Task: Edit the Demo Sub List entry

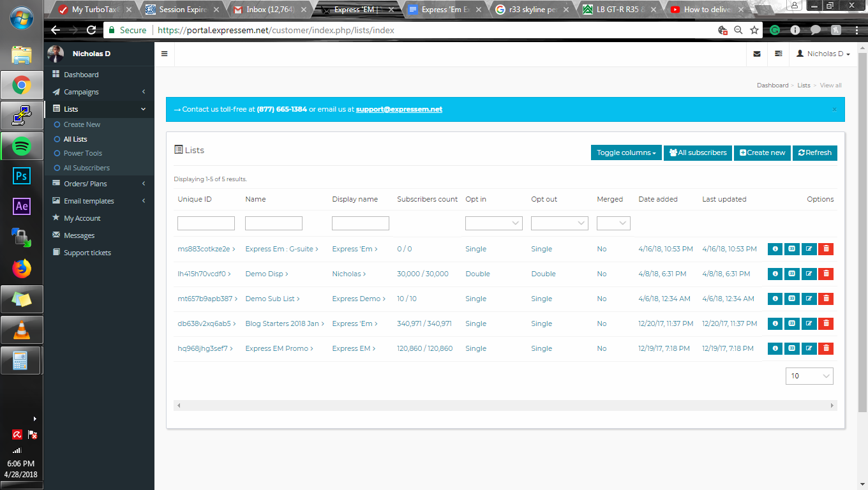Action: [809, 299]
